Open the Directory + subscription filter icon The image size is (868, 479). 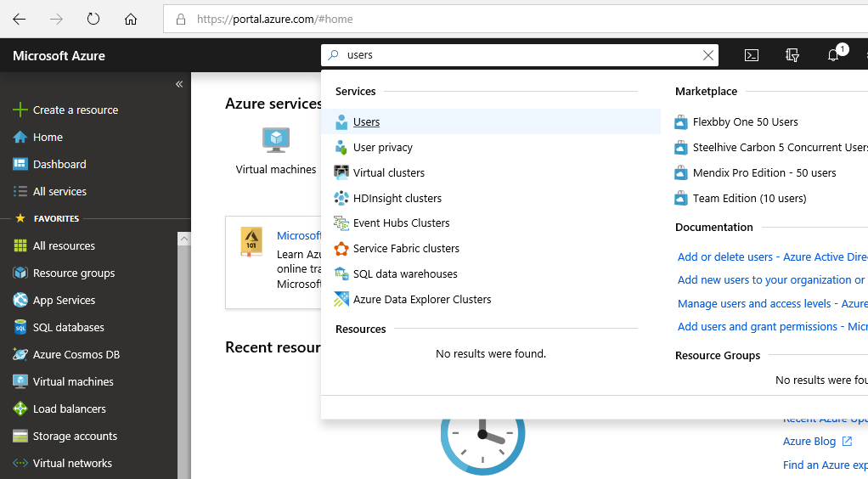792,55
